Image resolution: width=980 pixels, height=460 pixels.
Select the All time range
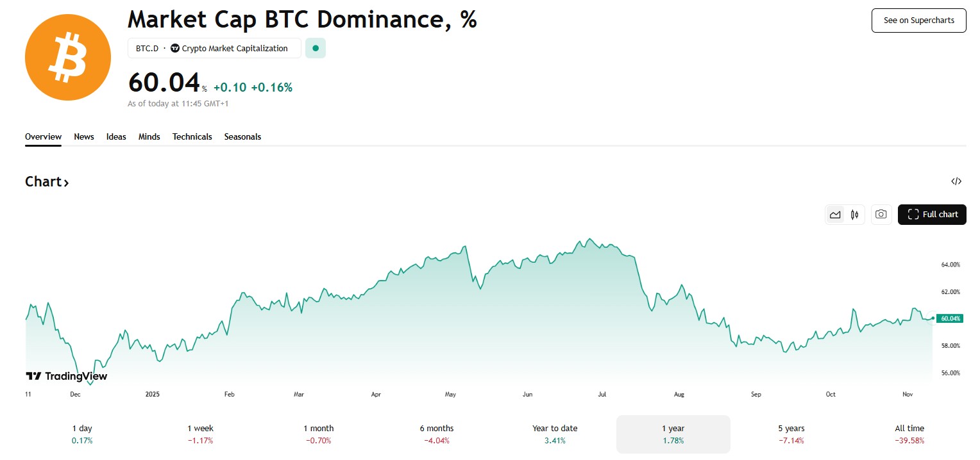click(x=909, y=434)
